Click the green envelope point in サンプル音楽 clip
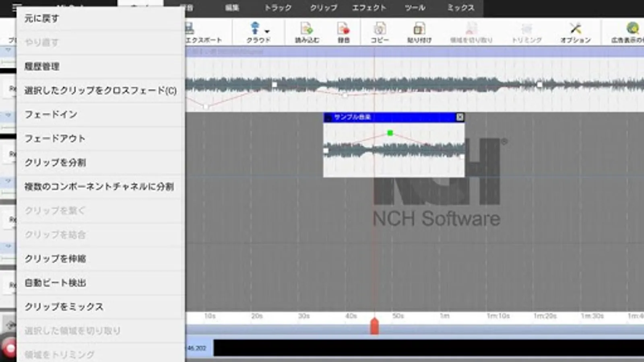 390,133
